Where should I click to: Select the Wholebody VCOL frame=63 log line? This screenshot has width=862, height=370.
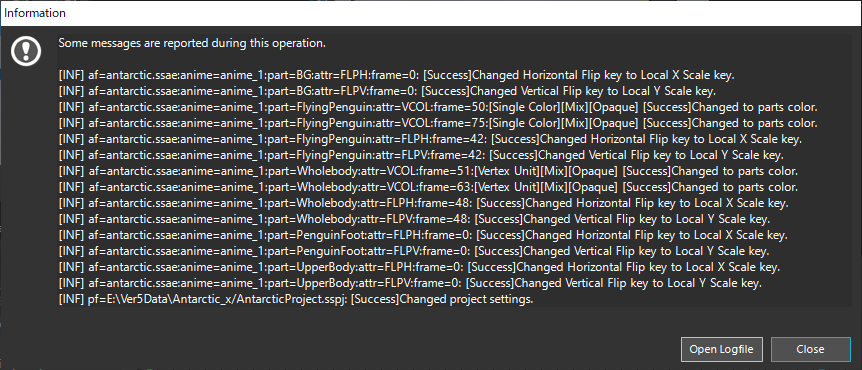(428, 187)
